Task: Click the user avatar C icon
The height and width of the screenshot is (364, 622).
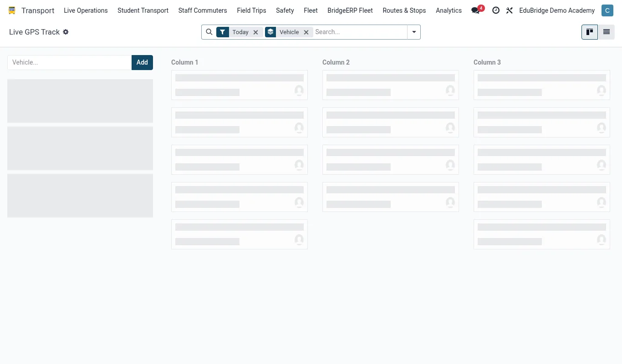Action: 607,10
